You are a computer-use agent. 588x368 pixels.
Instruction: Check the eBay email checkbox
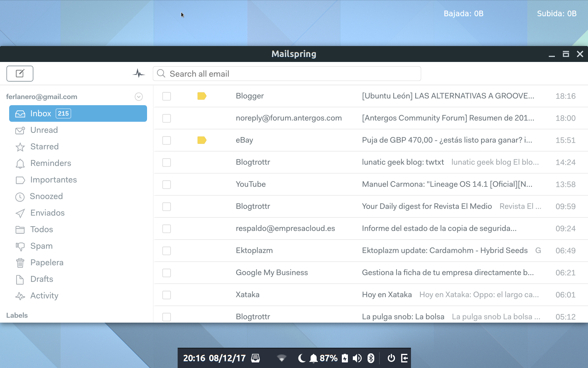[x=166, y=140]
